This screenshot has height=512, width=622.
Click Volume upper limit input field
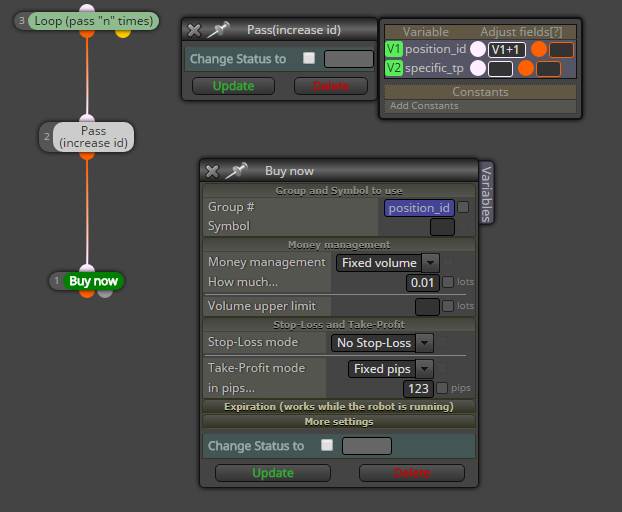(427, 307)
